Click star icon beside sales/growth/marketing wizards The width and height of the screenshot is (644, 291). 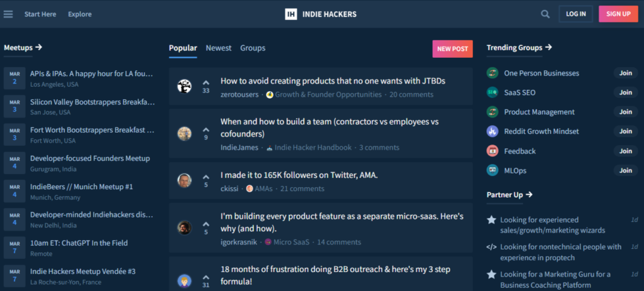(491, 220)
